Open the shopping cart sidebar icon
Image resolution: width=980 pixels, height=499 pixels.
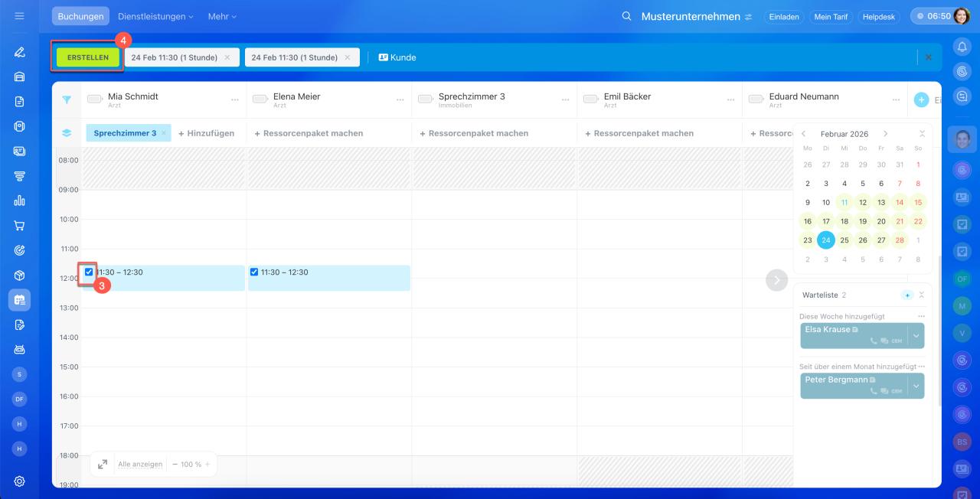[19, 226]
